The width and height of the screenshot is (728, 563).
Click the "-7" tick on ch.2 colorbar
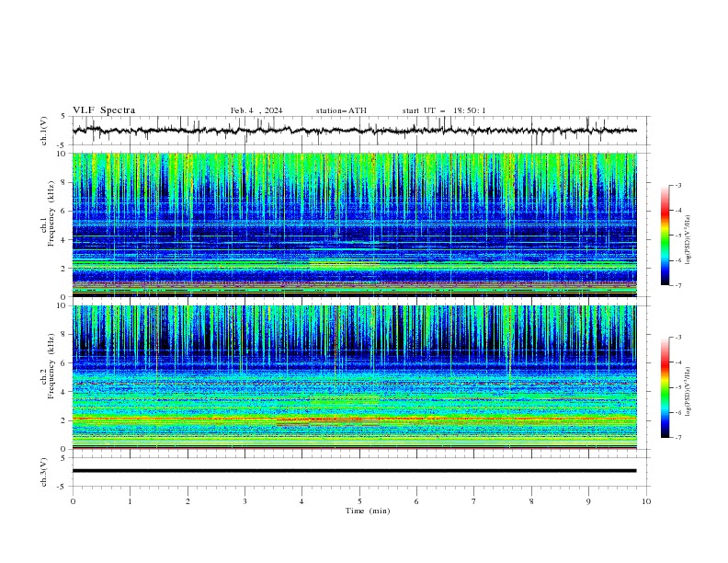point(677,437)
